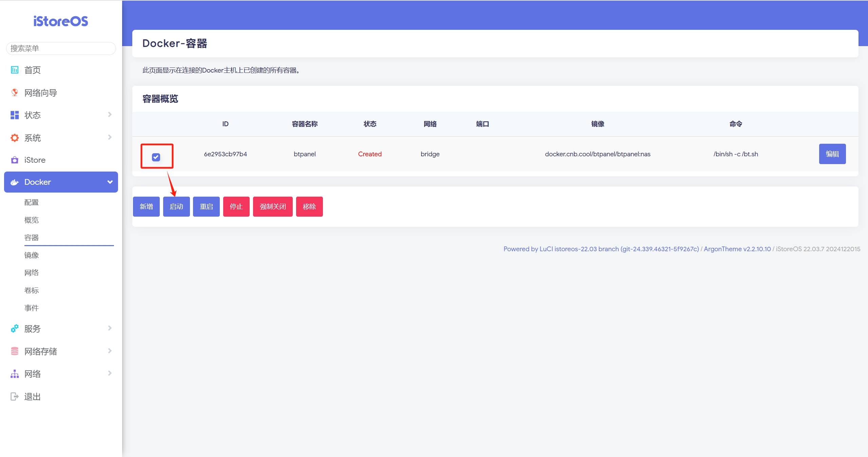Image resolution: width=868 pixels, height=457 pixels.
Task: Click the System gear icon
Action: coord(15,138)
